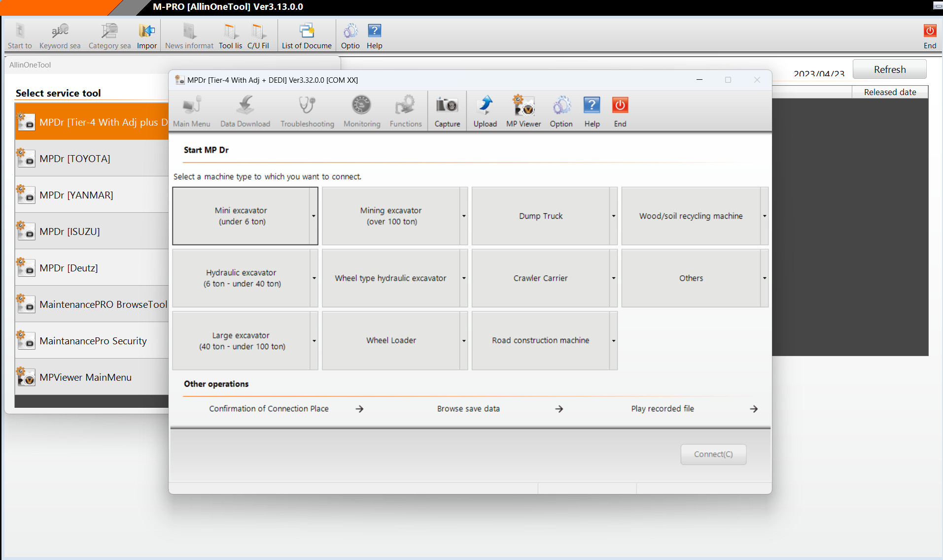The image size is (943, 560).
Task: Expand Hydraulic excavator dropdown arrow
Action: tap(314, 278)
